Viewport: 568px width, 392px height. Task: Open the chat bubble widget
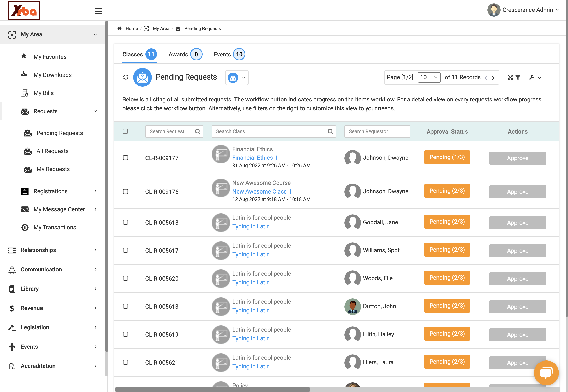point(546,373)
